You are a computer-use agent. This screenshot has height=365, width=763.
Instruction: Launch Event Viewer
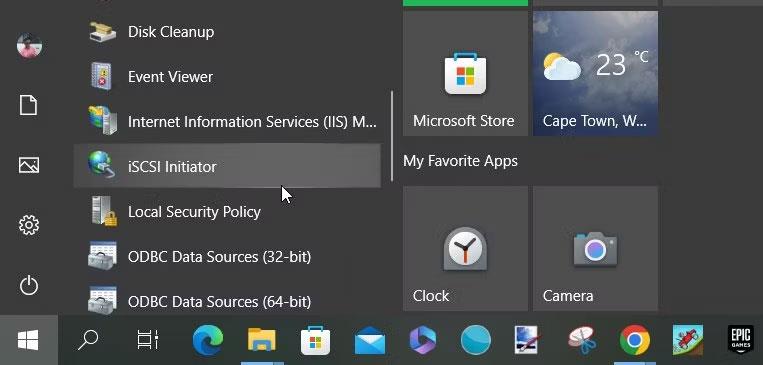point(227,77)
